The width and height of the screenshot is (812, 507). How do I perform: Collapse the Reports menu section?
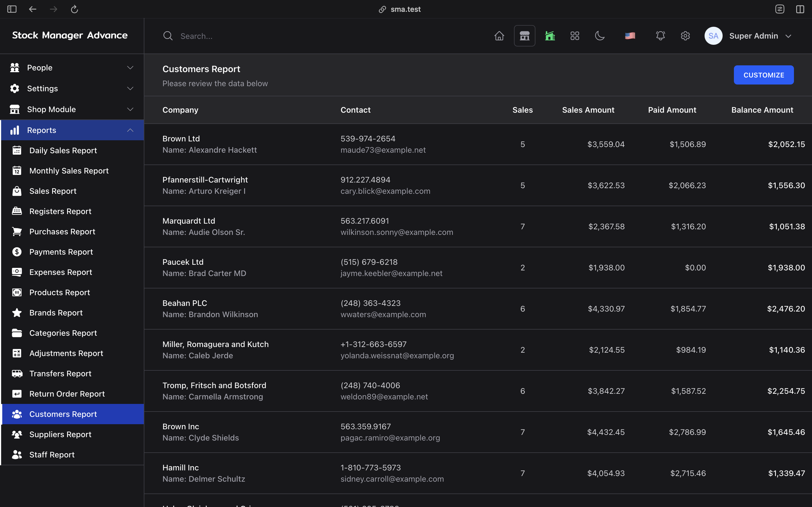(x=72, y=130)
